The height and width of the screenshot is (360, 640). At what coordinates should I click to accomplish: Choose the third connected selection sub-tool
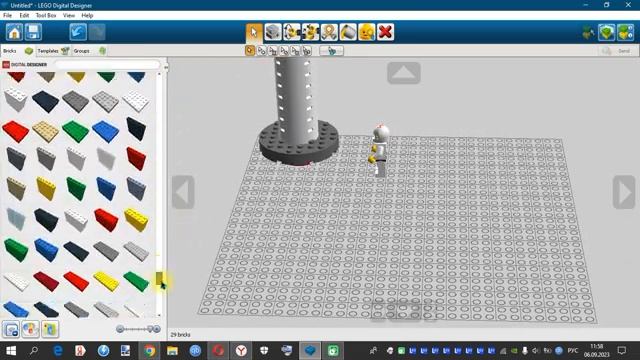point(273,51)
